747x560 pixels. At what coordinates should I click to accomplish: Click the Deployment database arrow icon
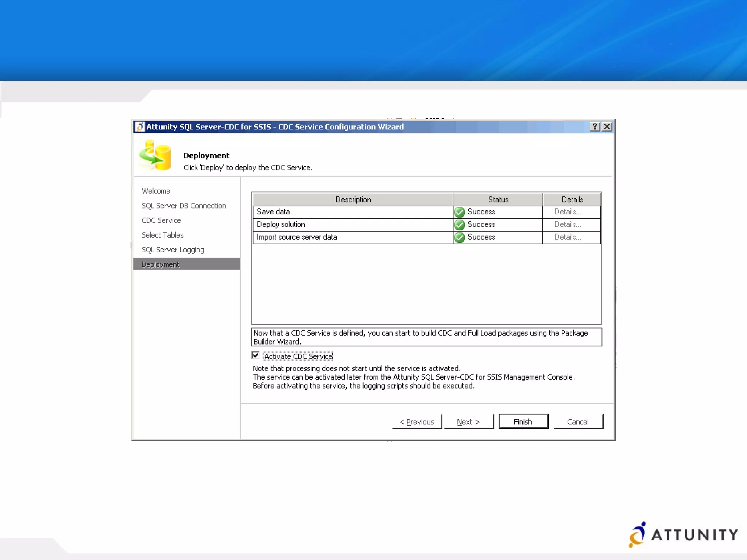[x=155, y=155]
